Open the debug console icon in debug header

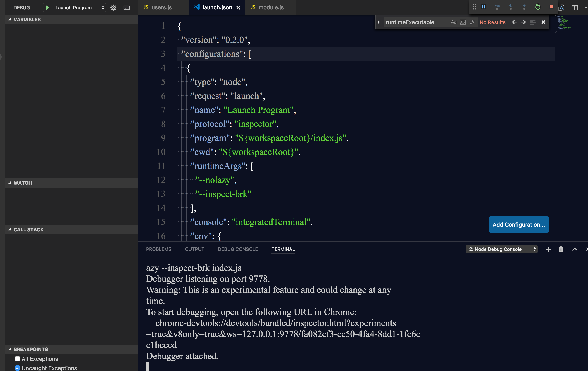click(126, 8)
